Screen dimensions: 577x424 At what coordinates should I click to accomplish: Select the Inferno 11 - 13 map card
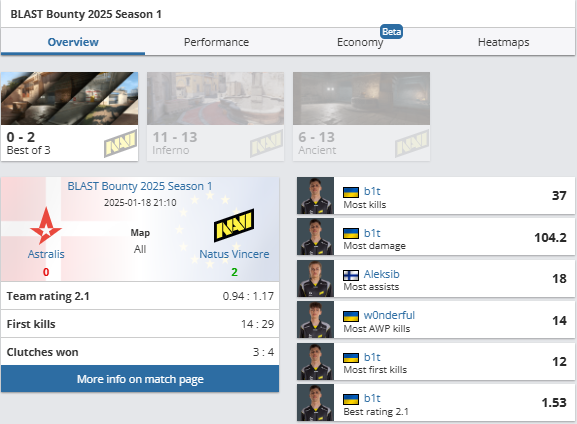pyautogui.click(x=216, y=116)
